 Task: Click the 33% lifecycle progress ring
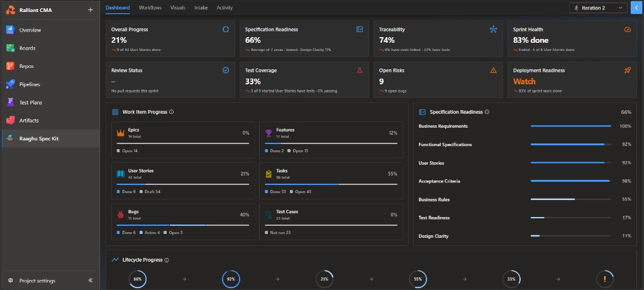point(511,279)
